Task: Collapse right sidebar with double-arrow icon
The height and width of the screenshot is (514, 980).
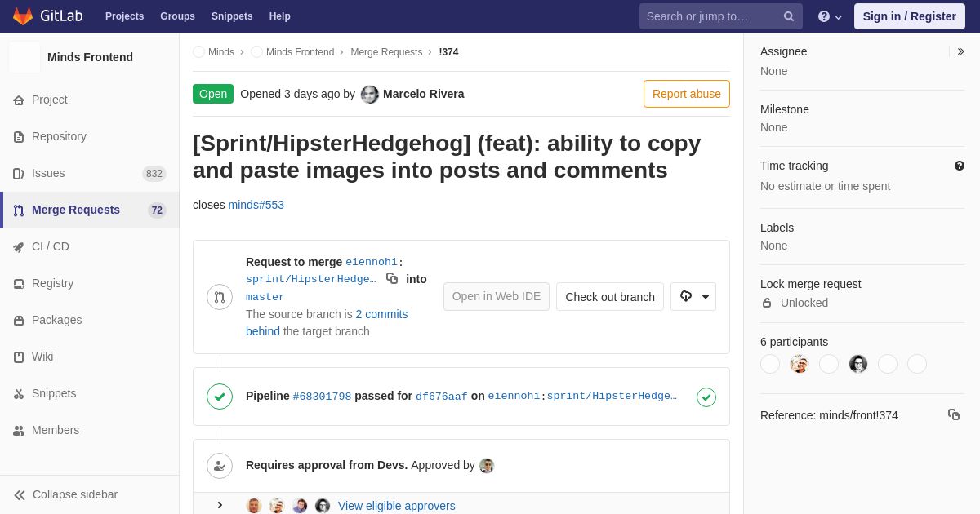Action: click(960, 51)
